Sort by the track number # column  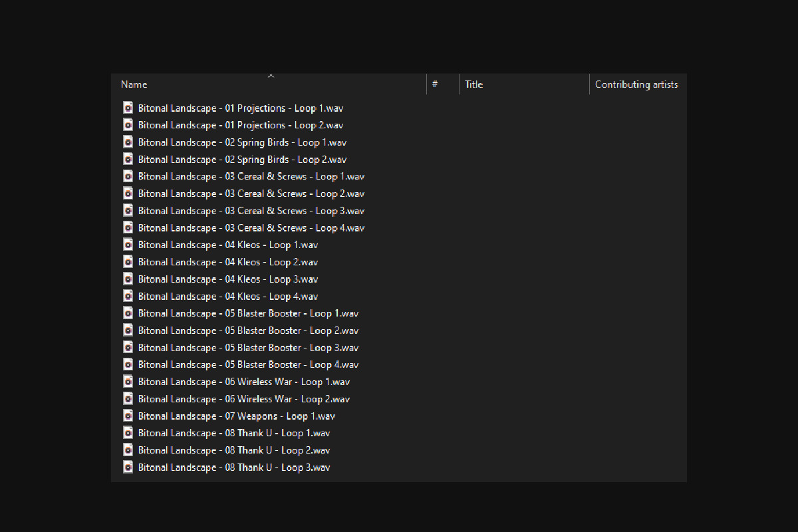[435, 84]
